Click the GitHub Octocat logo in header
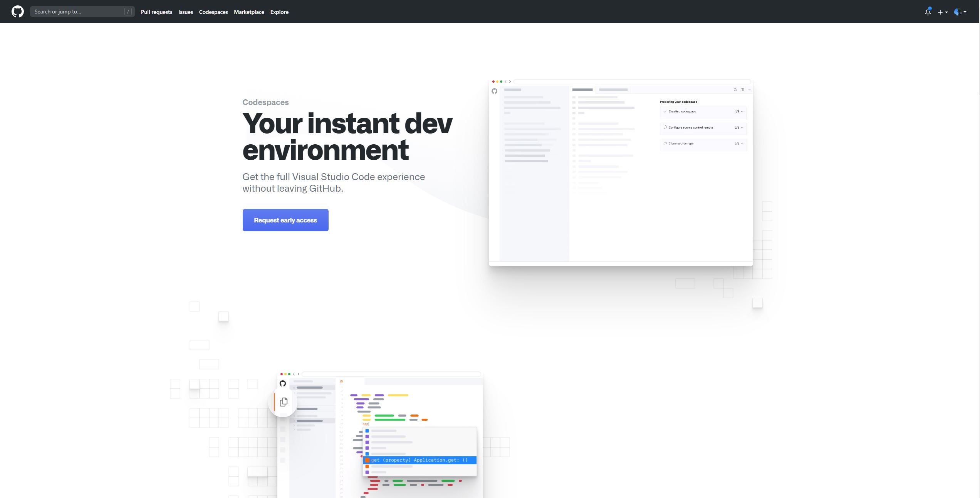Viewport: 980px width, 498px height. pyautogui.click(x=17, y=12)
